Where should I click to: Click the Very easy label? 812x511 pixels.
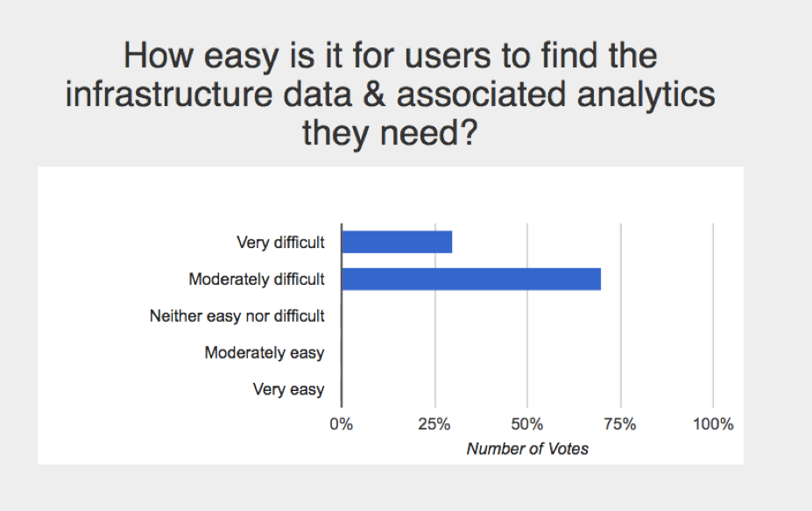tap(288, 389)
